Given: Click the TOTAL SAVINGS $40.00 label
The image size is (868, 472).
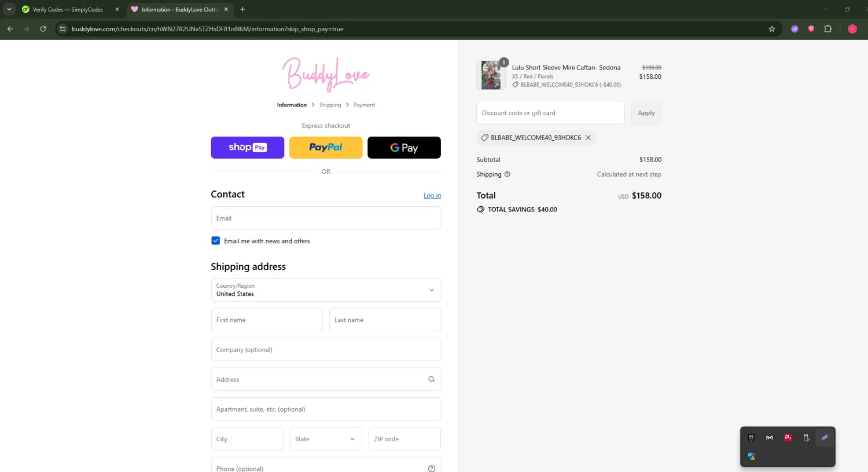Looking at the screenshot, I should pos(522,210).
